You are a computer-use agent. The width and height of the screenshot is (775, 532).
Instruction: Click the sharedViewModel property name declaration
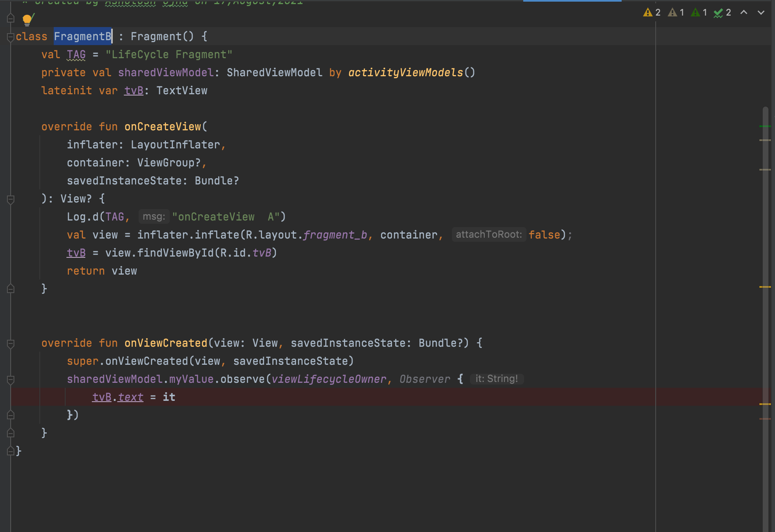tap(166, 73)
